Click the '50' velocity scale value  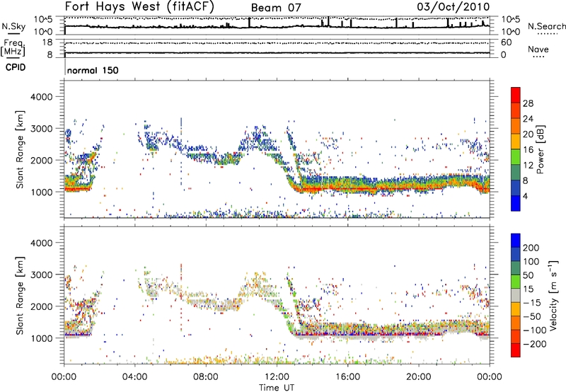coord(528,275)
